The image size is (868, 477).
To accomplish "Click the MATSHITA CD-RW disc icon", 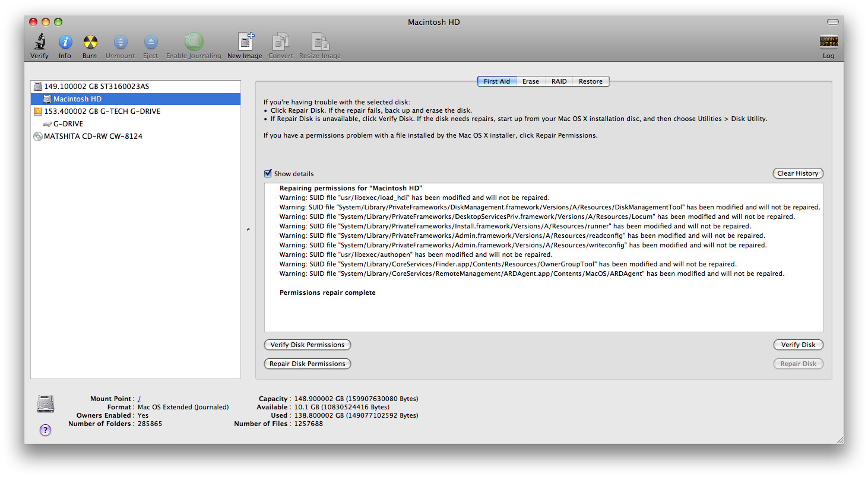I will [38, 136].
